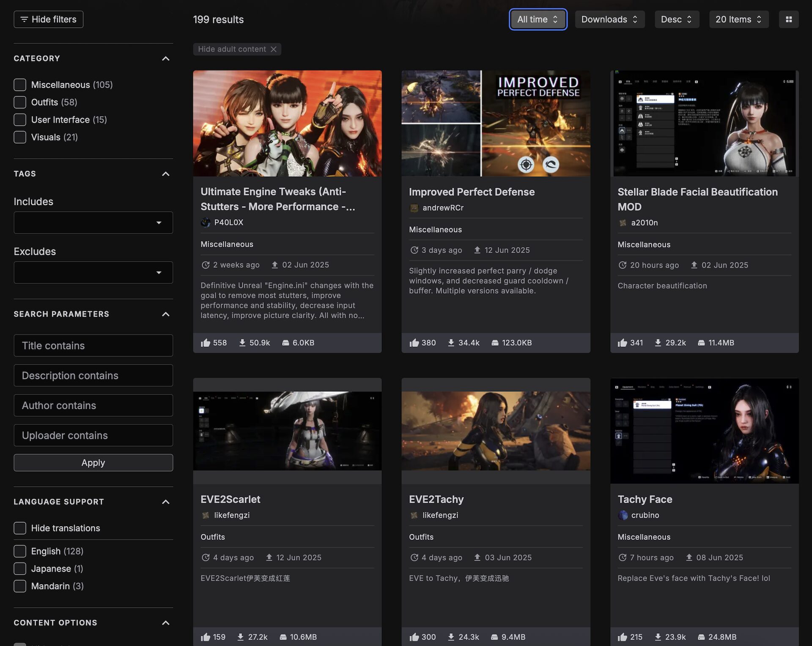Image resolution: width=812 pixels, height=646 pixels.
Task: Open the All time period dropdown
Action: tap(538, 19)
